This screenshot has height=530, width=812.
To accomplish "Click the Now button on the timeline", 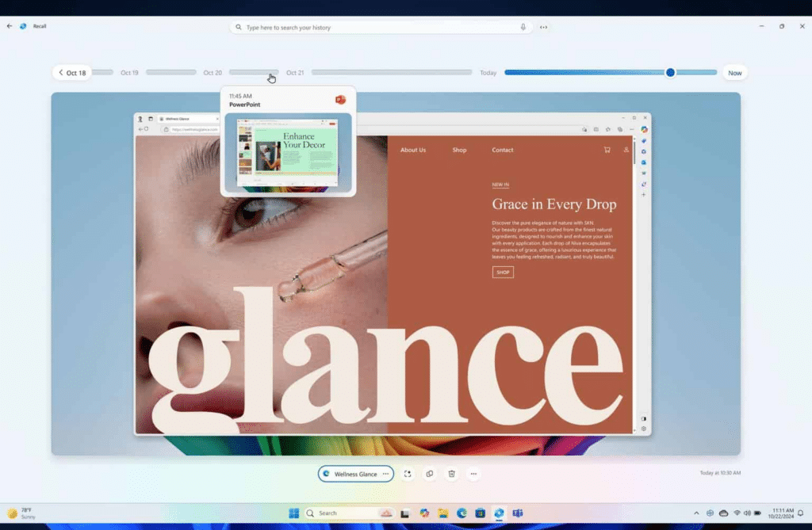I will pyautogui.click(x=734, y=73).
